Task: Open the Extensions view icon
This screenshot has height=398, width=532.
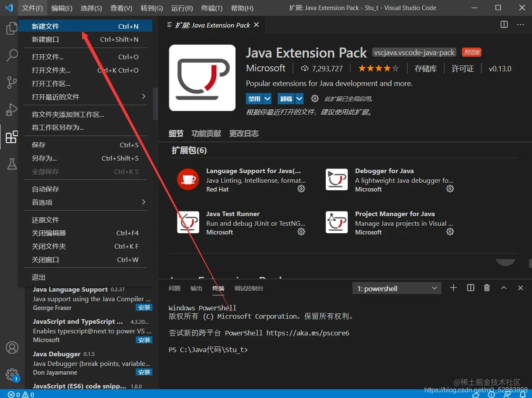Action: click(x=12, y=137)
